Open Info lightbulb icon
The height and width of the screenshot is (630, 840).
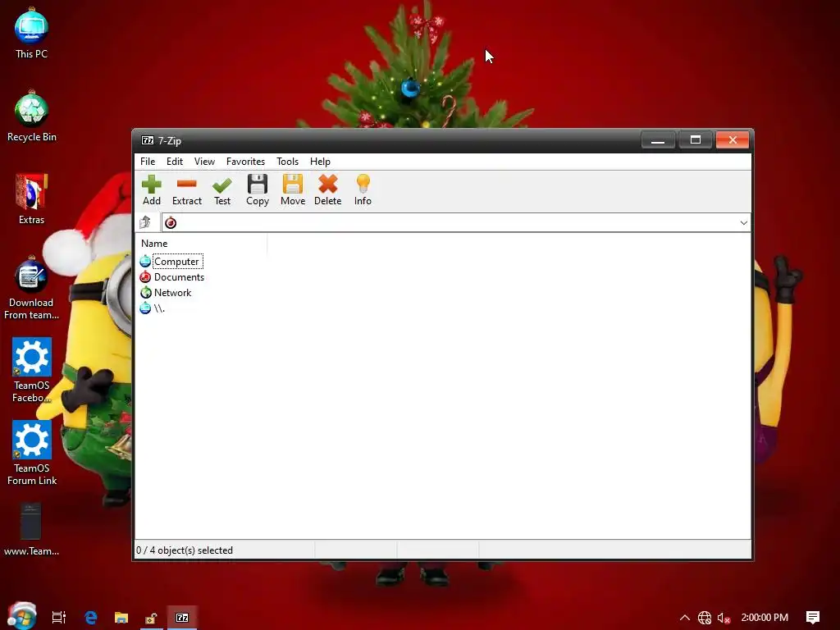point(363,184)
